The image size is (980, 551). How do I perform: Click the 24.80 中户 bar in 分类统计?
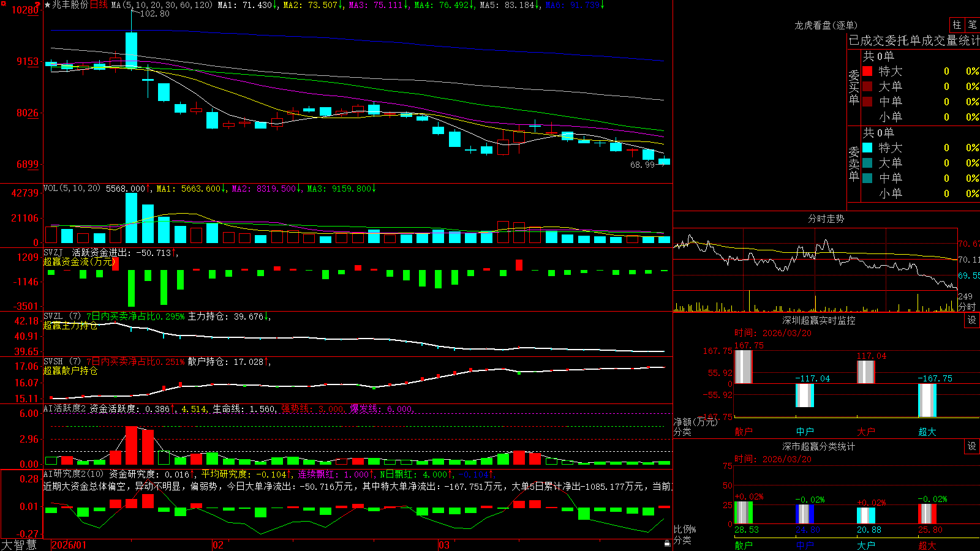click(804, 514)
